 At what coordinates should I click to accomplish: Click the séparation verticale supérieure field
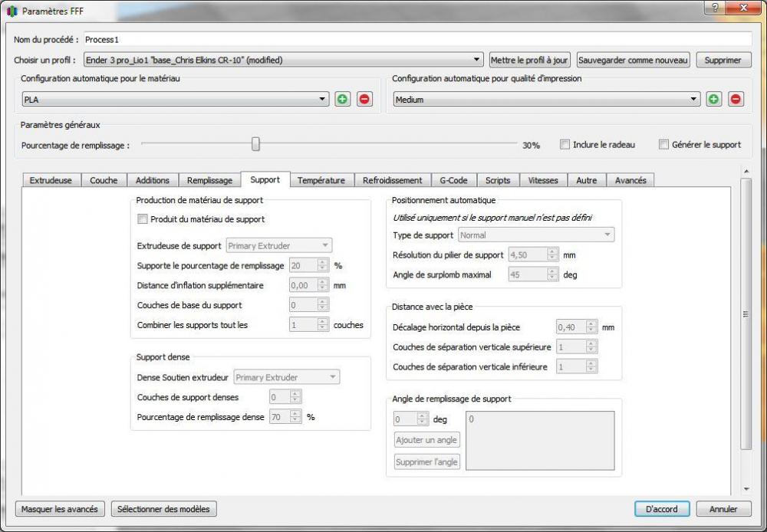577,346
